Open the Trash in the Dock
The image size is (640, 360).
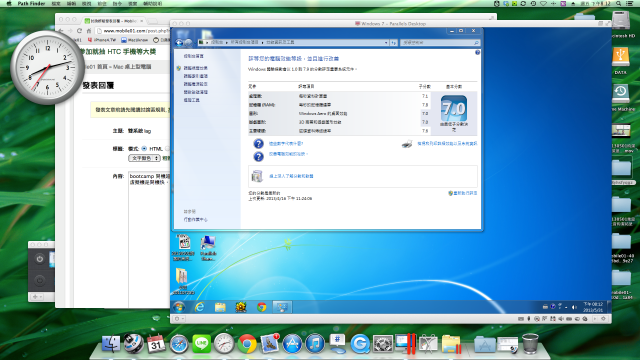tap(530, 344)
